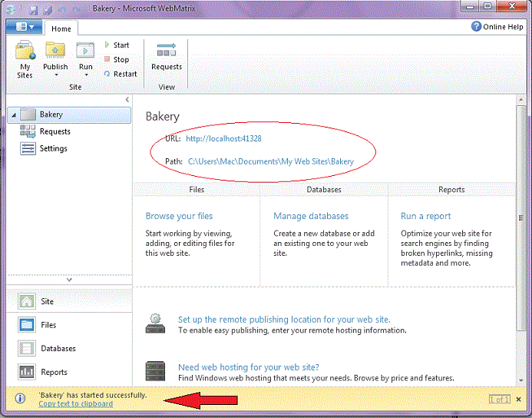Click the Redo icon in title bar

tap(77, 9)
